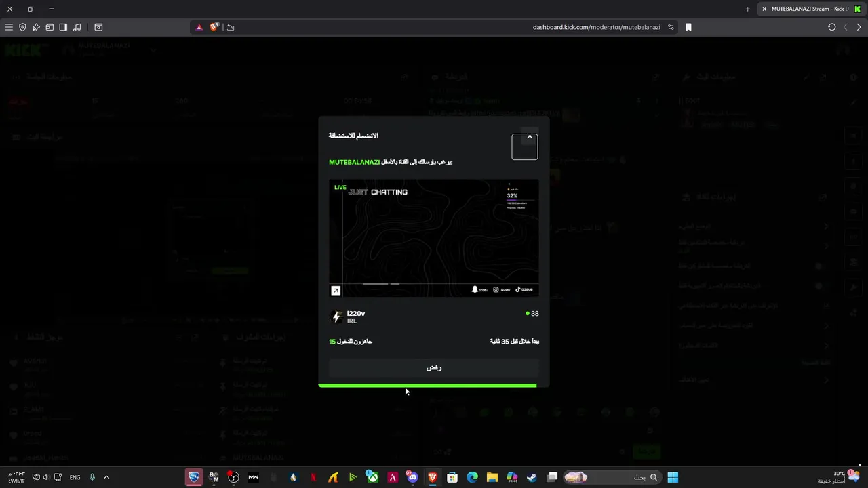Toggle the browser sidebar panel icon
The height and width of the screenshot is (488, 868).
pyautogui.click(x=63, y=27)
